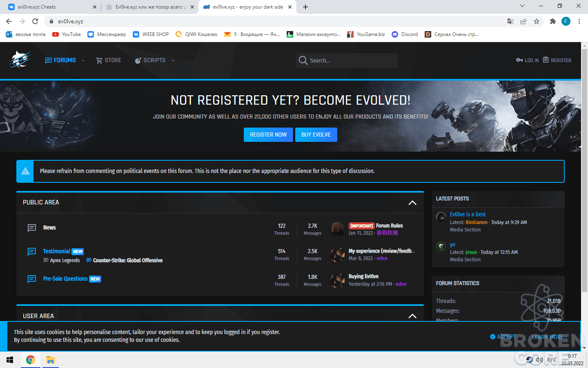
Task: Click avatar next to Buying Ev0lve
Action: click(x=337, y=280)
